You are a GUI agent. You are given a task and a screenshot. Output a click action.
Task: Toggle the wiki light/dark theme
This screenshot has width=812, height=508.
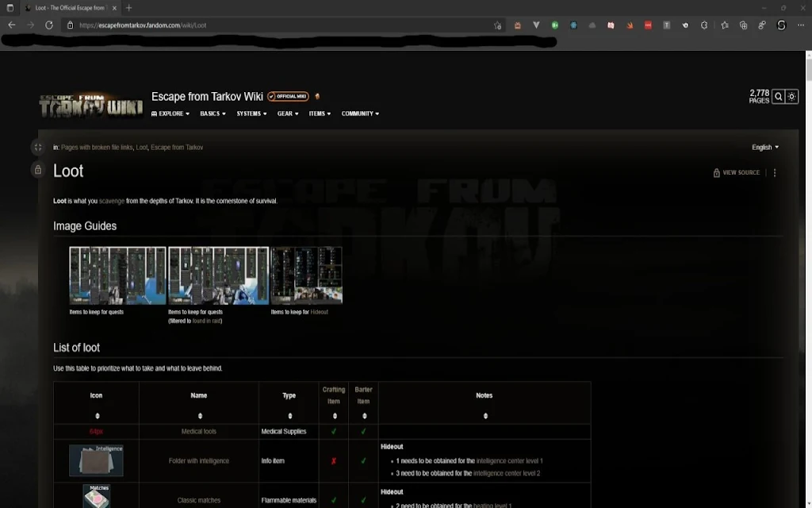click(x=792, y=96)
